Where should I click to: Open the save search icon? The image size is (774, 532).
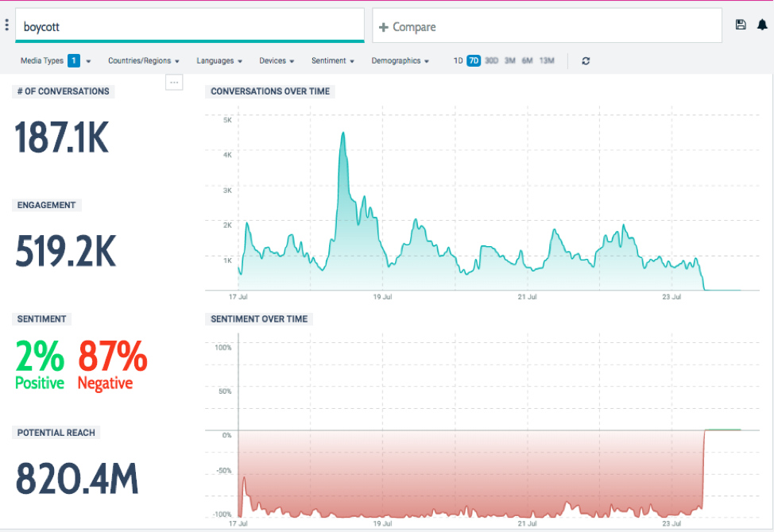pos(741,24)
